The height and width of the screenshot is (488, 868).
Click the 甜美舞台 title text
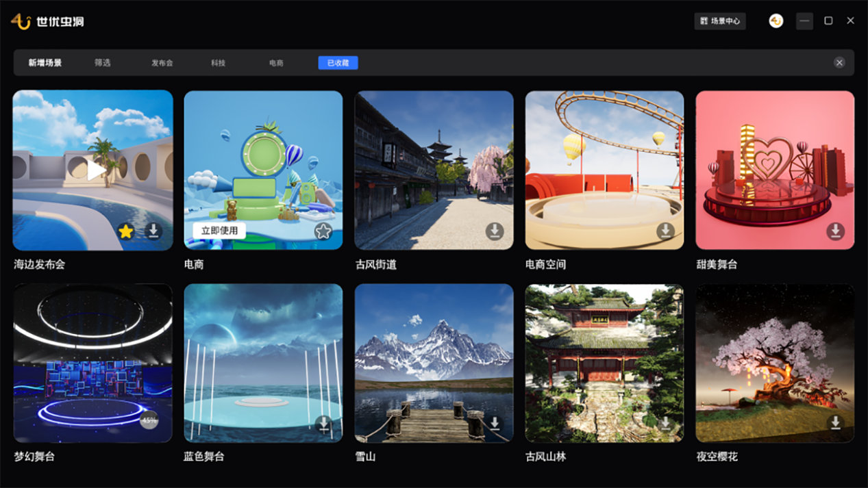tap(717, 264)
